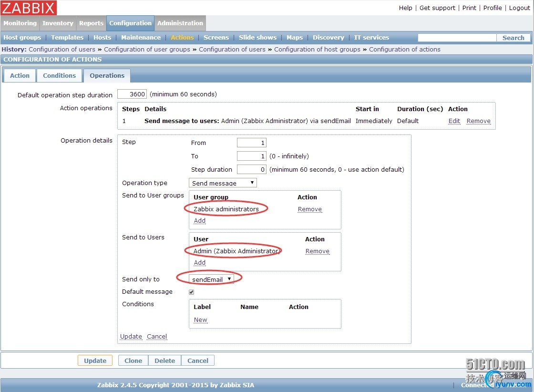The image size is (534, 392).
Task: Open the Configuration menu
Action: coord(131,23)
